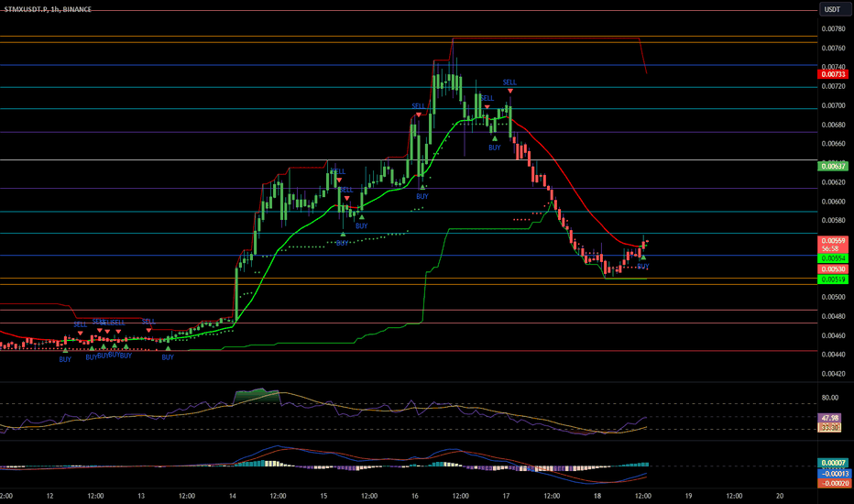Click the most recent BUY signal label
The height and width of the screenshot is (504, 854).
click(x=643, y=267)
